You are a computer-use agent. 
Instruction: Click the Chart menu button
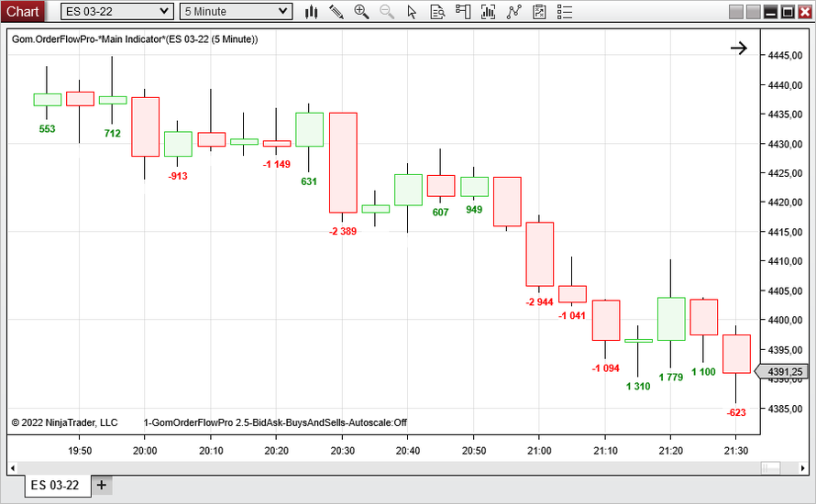point(22,11)
